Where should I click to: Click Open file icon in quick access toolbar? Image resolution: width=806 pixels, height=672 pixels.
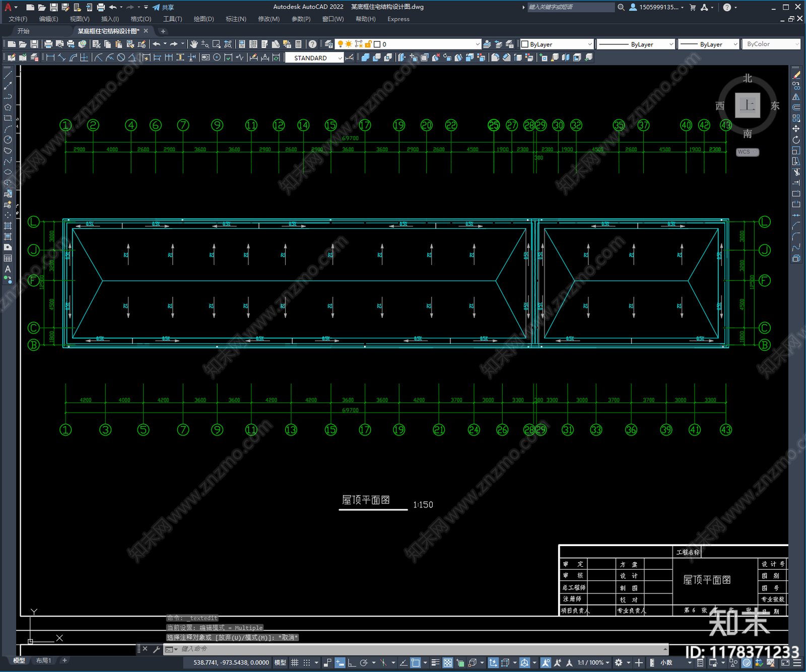coord(42,7)
